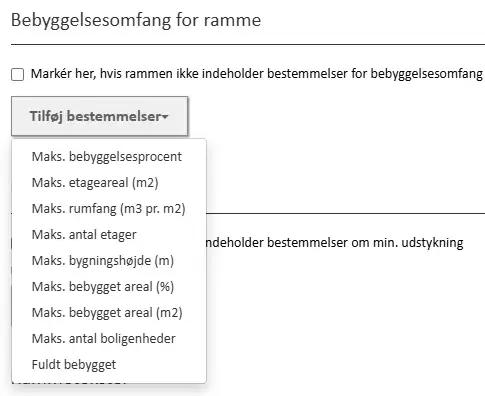The image size is (485, 396).
Task: Click the divider line above min. udstykning
Action: (x=346, y=213)
